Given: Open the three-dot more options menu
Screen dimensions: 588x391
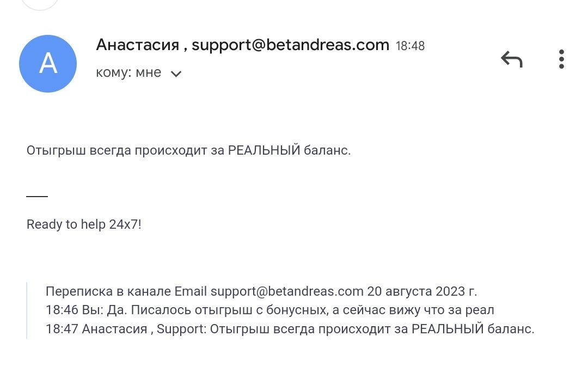Looking at the screenshot, I should [x=561, y=59].
